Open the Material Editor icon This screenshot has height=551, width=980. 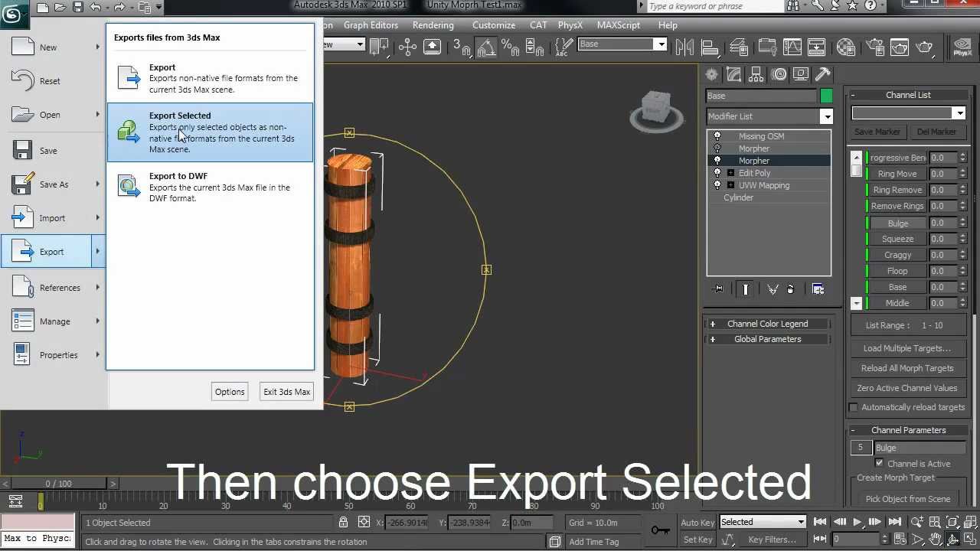tap(846, 47)
